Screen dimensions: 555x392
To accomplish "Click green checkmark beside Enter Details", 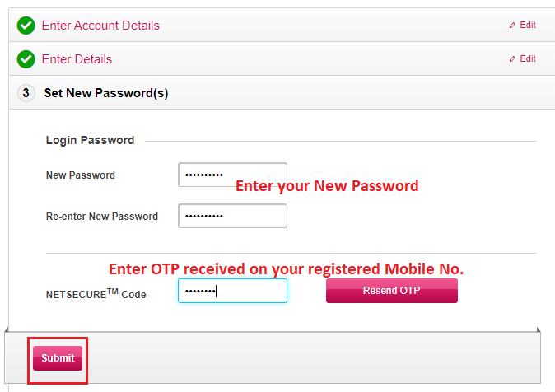I will click(26, 59).
